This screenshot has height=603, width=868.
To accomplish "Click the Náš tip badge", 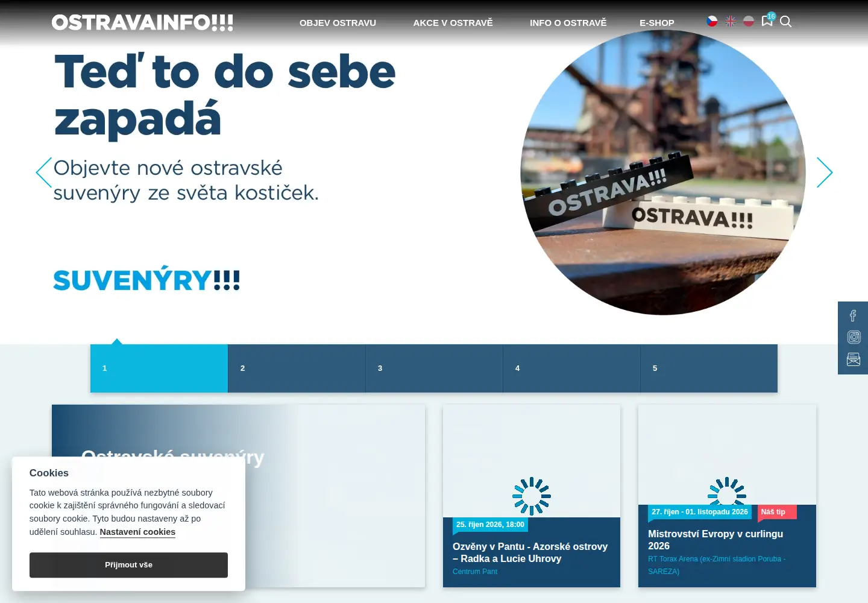I will 776,512.
